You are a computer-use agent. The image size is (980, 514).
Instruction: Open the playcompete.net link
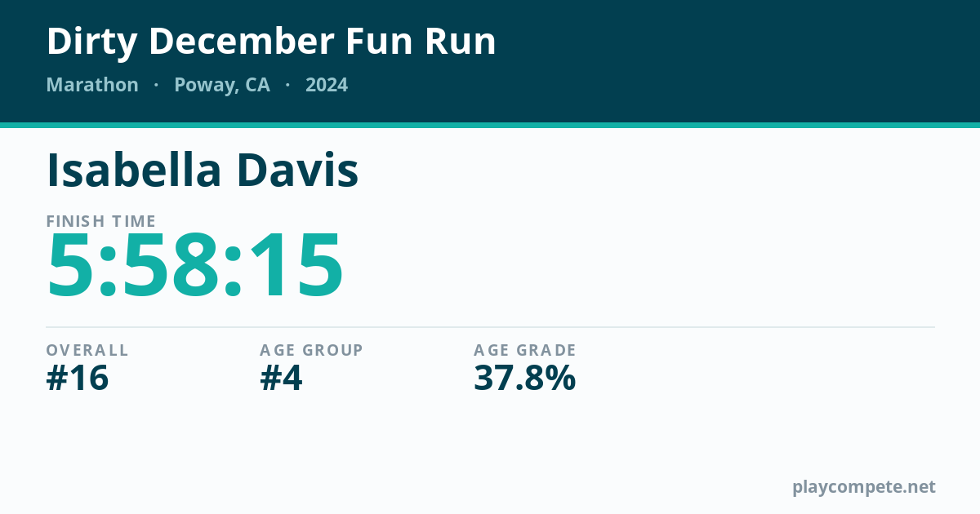(x=864, y=487)
